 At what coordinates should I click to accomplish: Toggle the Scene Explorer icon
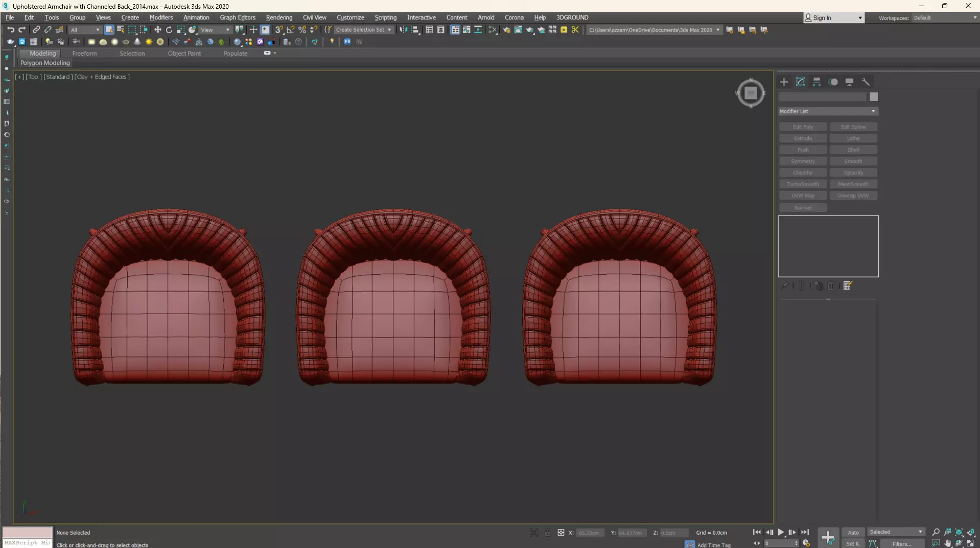pos(429,30)
